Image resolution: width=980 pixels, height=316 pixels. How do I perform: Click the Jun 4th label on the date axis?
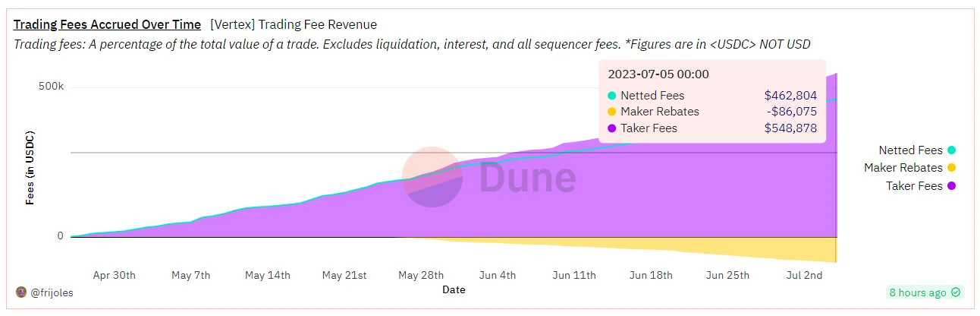point(498,275)
